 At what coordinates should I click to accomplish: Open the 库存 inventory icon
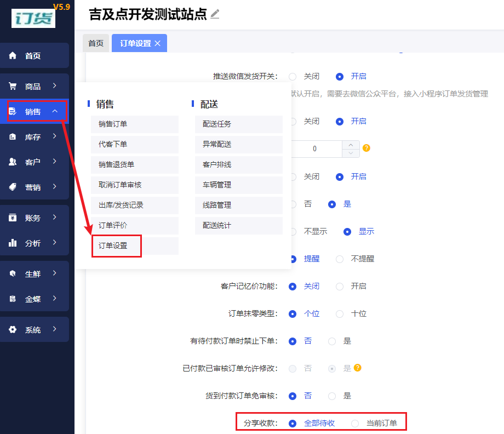click(14, 136)
